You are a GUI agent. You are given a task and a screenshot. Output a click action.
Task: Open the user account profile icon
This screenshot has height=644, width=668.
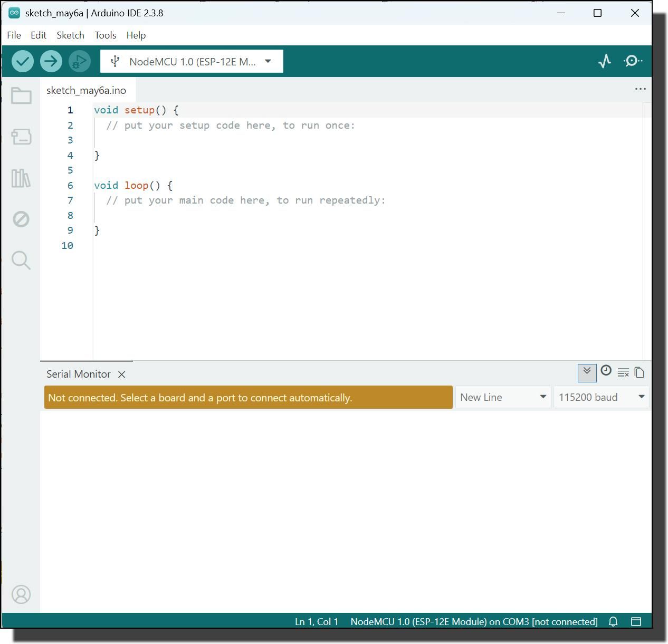click(21, 594)
